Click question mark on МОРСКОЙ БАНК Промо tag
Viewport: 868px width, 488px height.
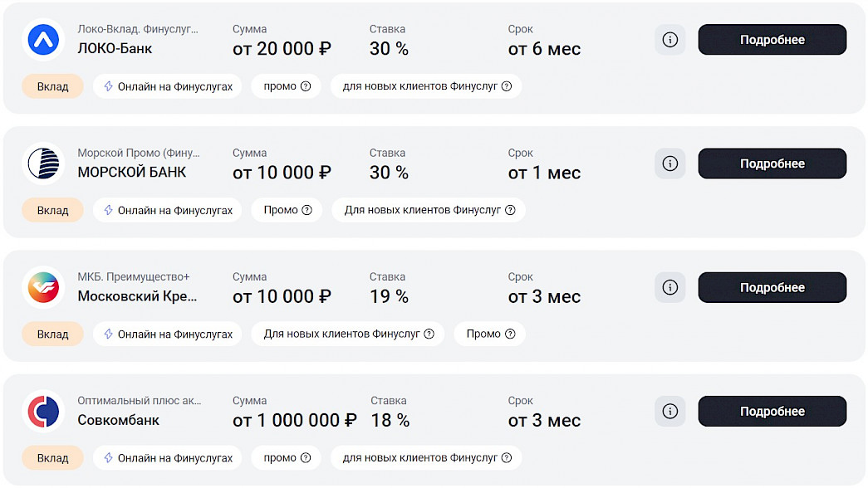(306, 210)
